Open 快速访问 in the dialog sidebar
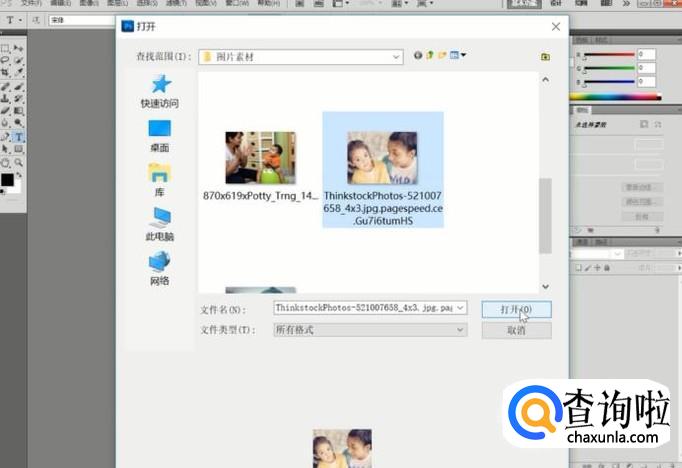682x468 pixels. pyautogui.click(x=160, y=91)
